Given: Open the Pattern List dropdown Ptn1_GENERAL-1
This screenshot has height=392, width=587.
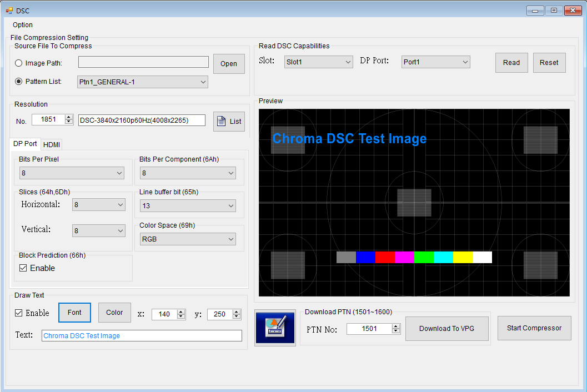Looking at the screenshot, I should (x=143, y=82).
